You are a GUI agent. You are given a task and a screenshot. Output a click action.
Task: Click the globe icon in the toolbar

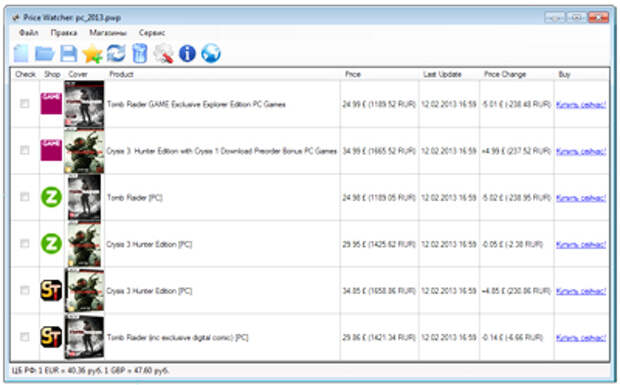pyautogui.click(x=211, y=53)
